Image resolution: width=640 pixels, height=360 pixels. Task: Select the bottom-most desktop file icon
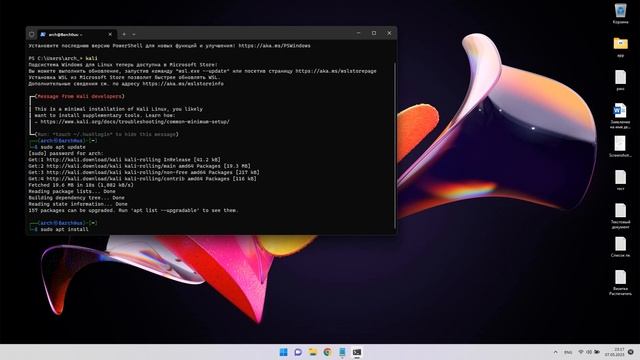click(620, 282)
